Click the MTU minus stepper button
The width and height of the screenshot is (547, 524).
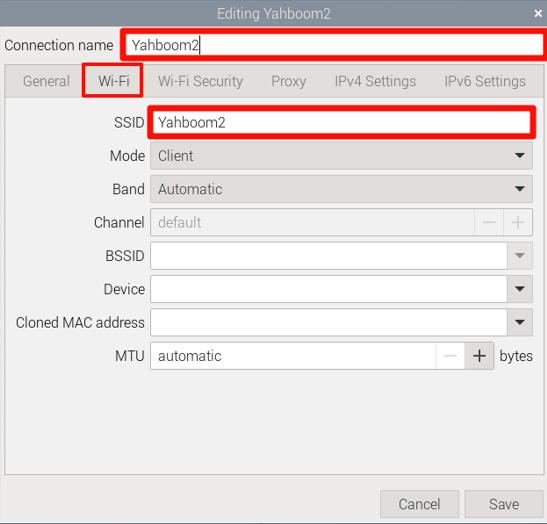click(x=450, y=356)
